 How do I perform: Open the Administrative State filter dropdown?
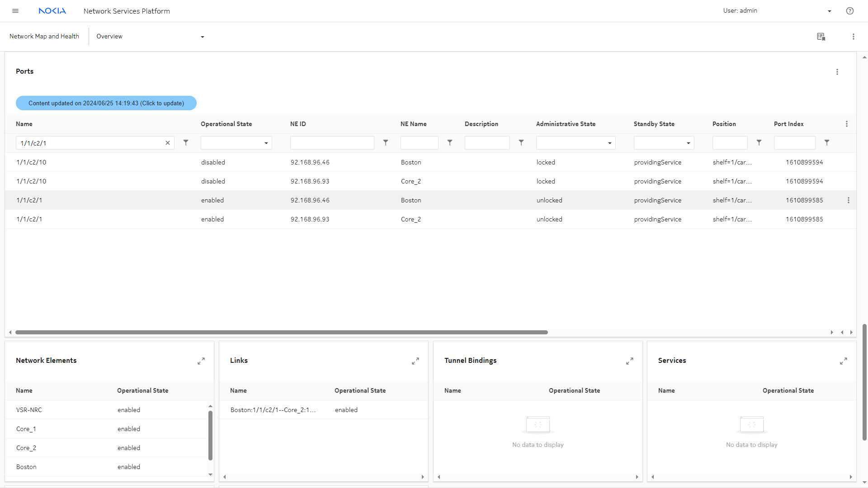point(576,143)
